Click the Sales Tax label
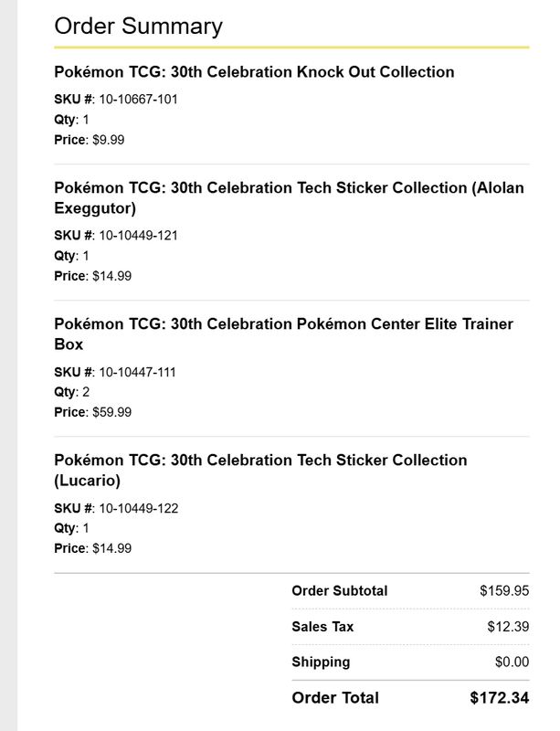Viewport: 560px width, 731px height. (x=322, y=626)
